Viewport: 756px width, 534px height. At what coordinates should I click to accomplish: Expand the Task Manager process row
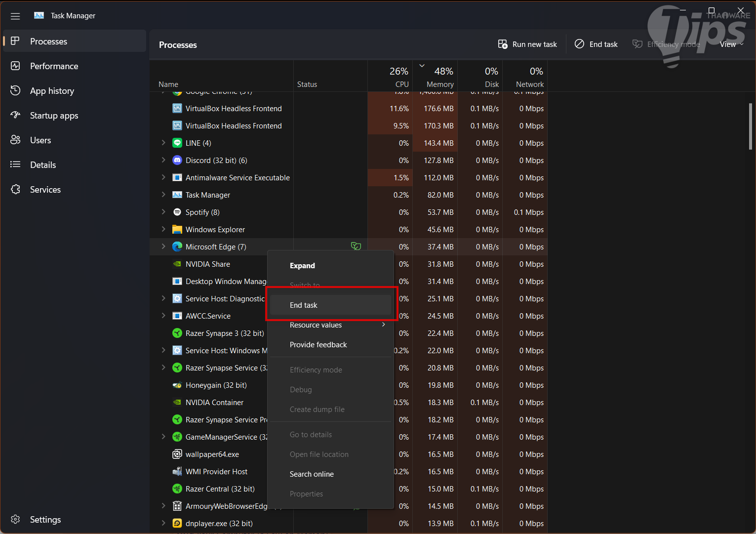tap(163, 195)
